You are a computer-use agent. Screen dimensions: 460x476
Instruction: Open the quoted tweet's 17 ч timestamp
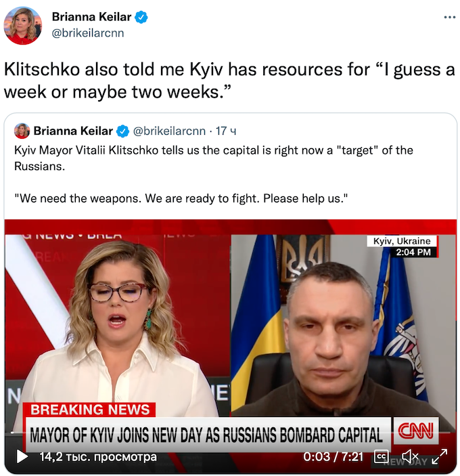pyautogui.click(x=226, y=131)
